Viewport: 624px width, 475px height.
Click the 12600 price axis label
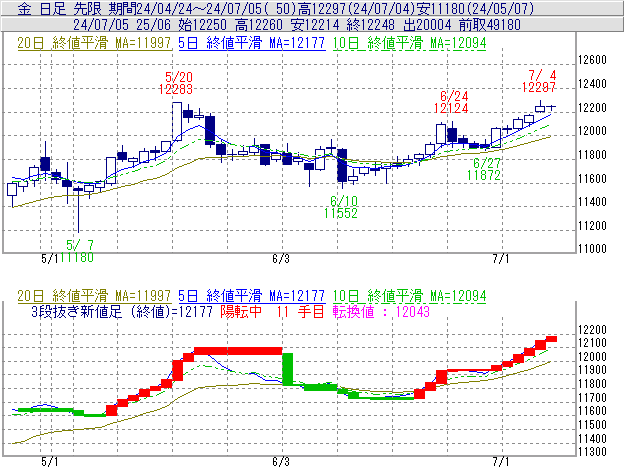[x=592, y=60]
